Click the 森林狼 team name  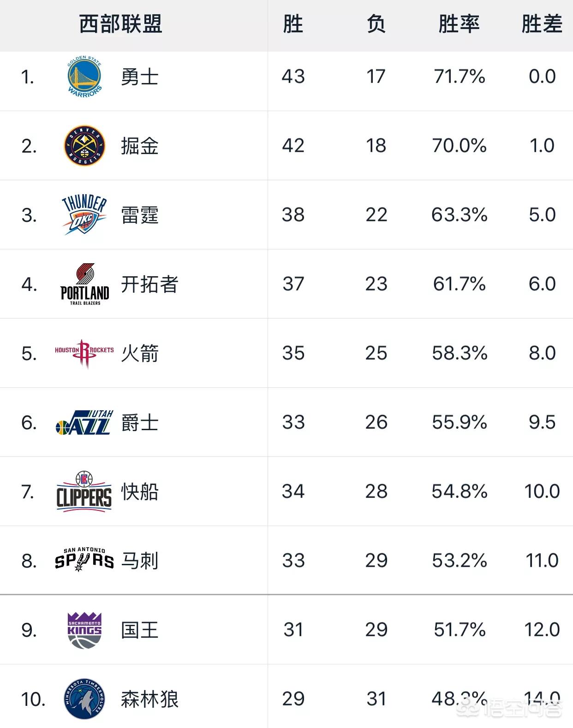[x=149, y=699]
